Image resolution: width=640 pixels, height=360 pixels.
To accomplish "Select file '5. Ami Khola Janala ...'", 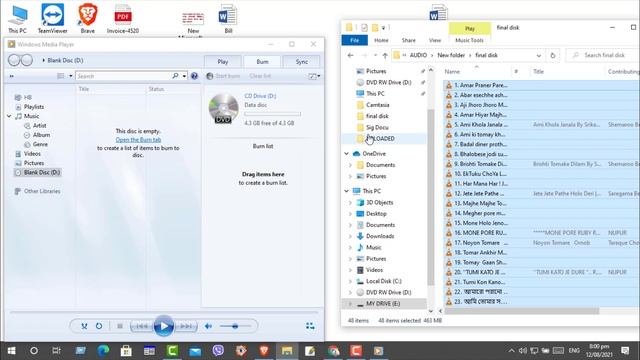I will [481, 124].
